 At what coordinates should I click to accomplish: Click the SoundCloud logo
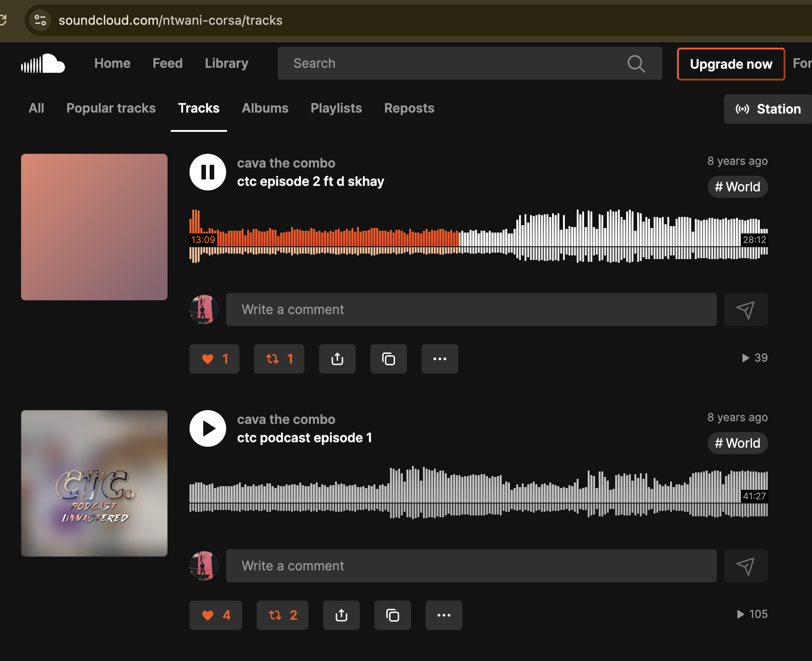tap(43, 64)
